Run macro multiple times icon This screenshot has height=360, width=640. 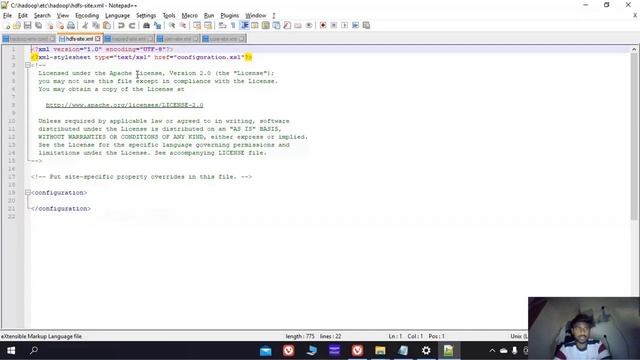[x=355, y=25]
